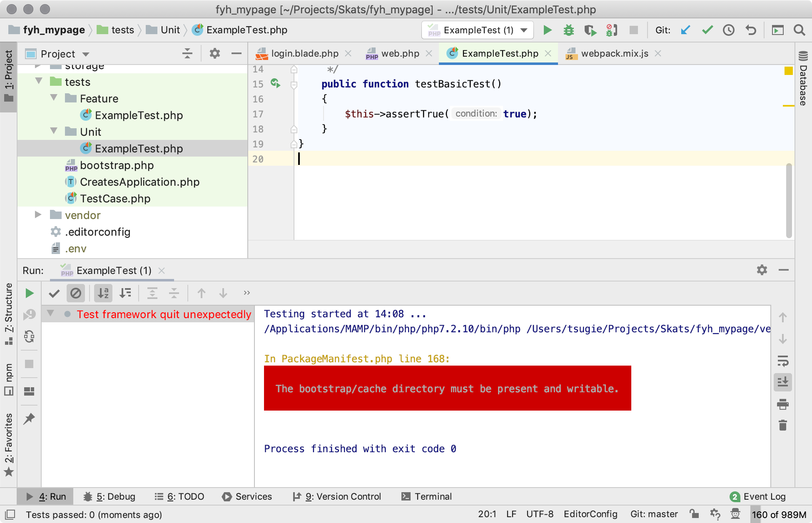Collapse the tests folder
This screenshot has width=812, height=523.
click(x=39, y=81)
